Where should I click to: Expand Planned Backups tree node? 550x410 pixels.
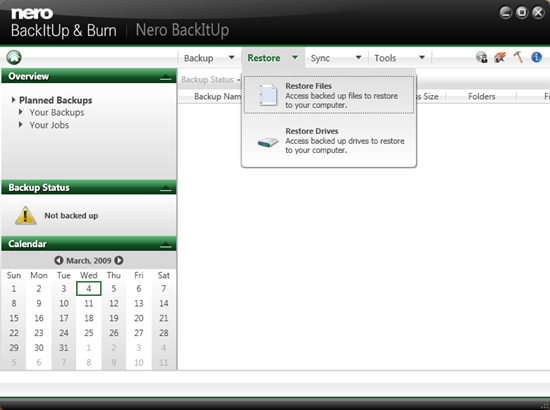click(13, 100)
